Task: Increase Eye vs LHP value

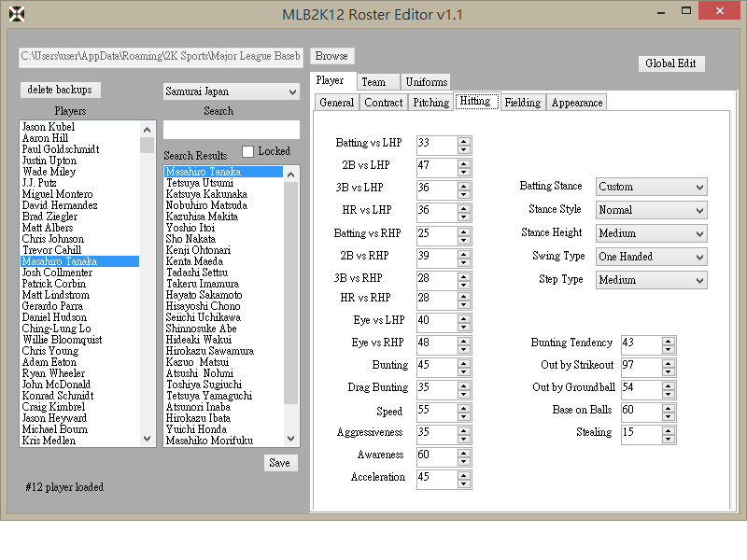Action: (463, 318)
